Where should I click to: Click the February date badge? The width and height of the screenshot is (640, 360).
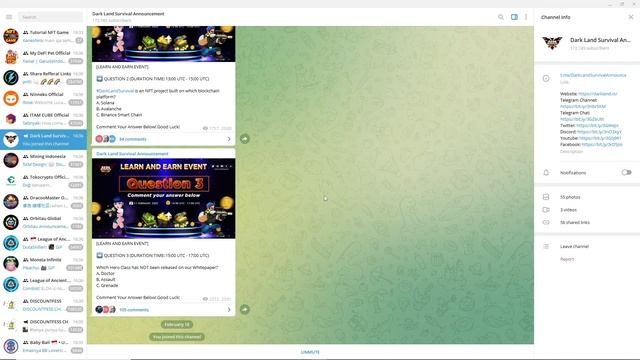tap(177, 324)
